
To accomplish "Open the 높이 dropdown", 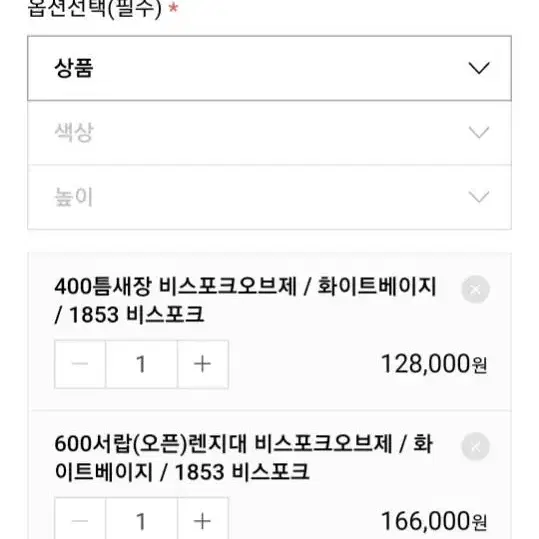I will pyautogui.click(x=269, y=197).
